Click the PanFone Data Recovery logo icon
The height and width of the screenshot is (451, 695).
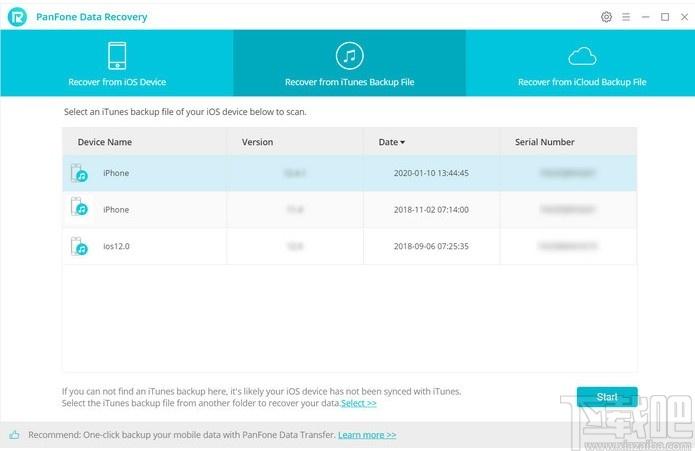(17, 17)
